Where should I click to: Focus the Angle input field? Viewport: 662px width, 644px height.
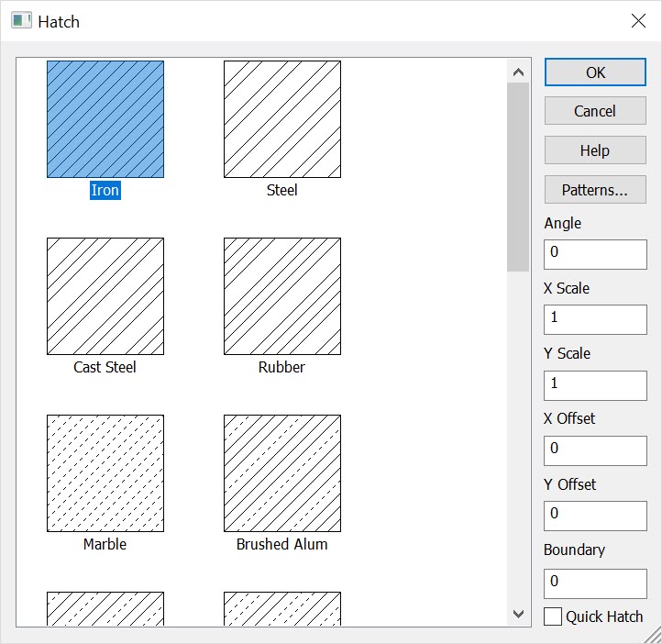[x=595, y=254]
